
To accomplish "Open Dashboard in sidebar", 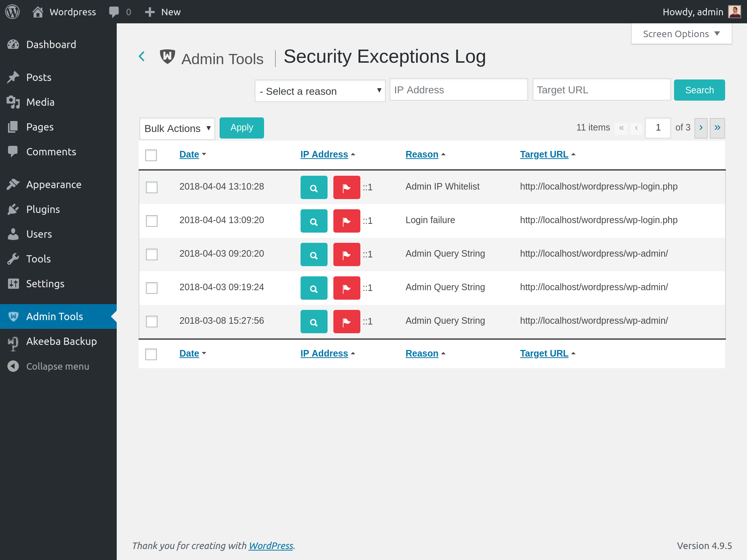I will pos(58,44).
